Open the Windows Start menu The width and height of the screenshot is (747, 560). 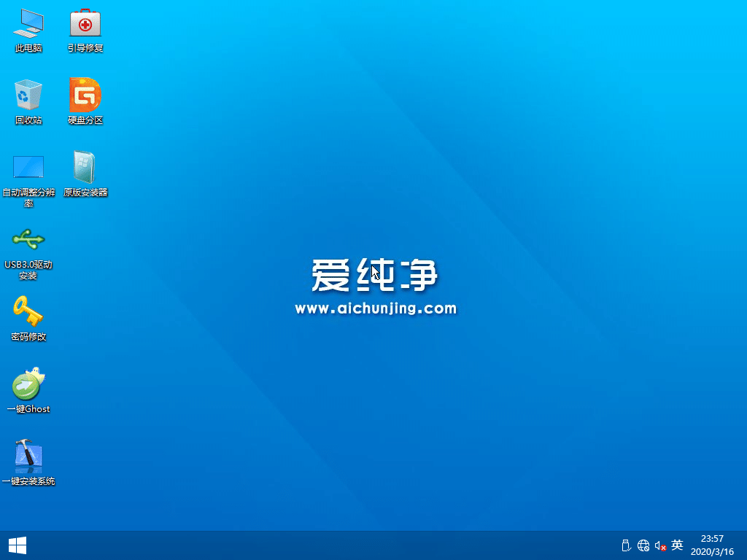click(18, 545)
